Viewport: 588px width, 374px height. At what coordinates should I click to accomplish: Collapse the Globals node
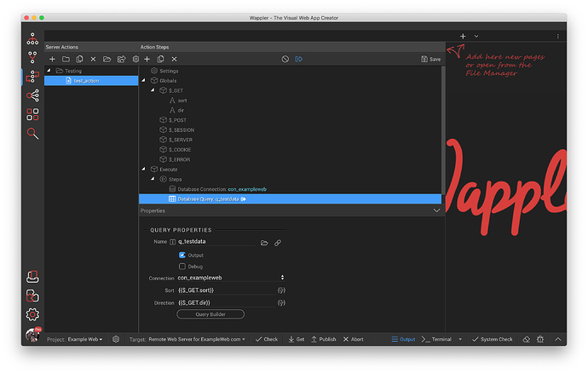point(144,80)
